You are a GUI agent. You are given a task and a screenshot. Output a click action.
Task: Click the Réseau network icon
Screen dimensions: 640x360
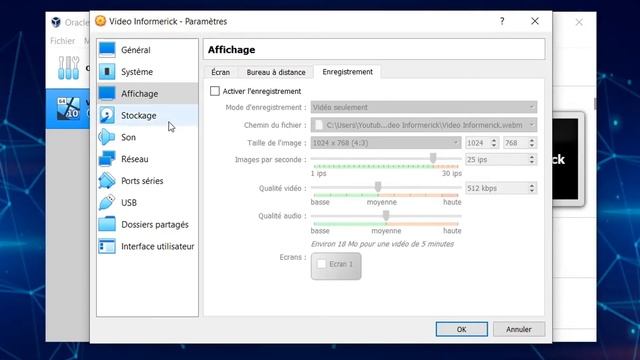pyautogui.click(x=107, y=159)
